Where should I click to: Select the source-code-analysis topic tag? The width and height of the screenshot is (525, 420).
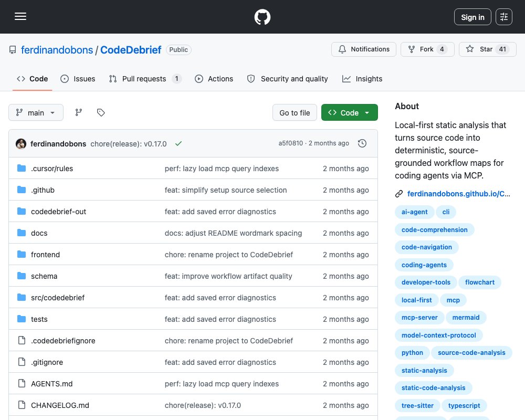point(472,353)
